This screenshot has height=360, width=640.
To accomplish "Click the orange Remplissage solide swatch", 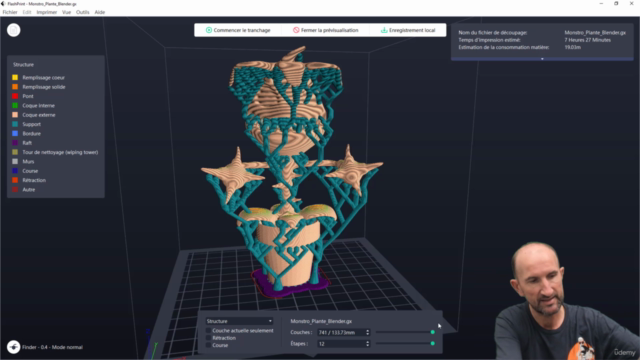I will [x=15, y=87].
